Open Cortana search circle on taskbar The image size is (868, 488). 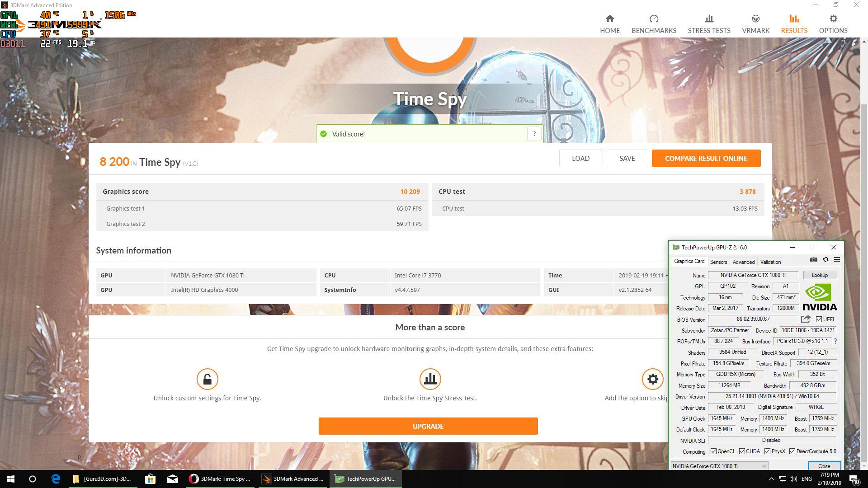pos(33,479)
